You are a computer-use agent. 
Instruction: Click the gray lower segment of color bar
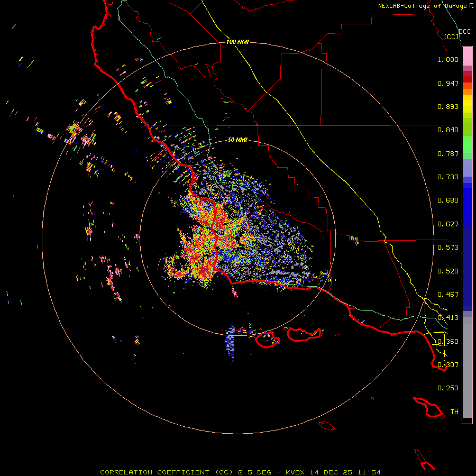pyautogui.click(x=467, y=368)
